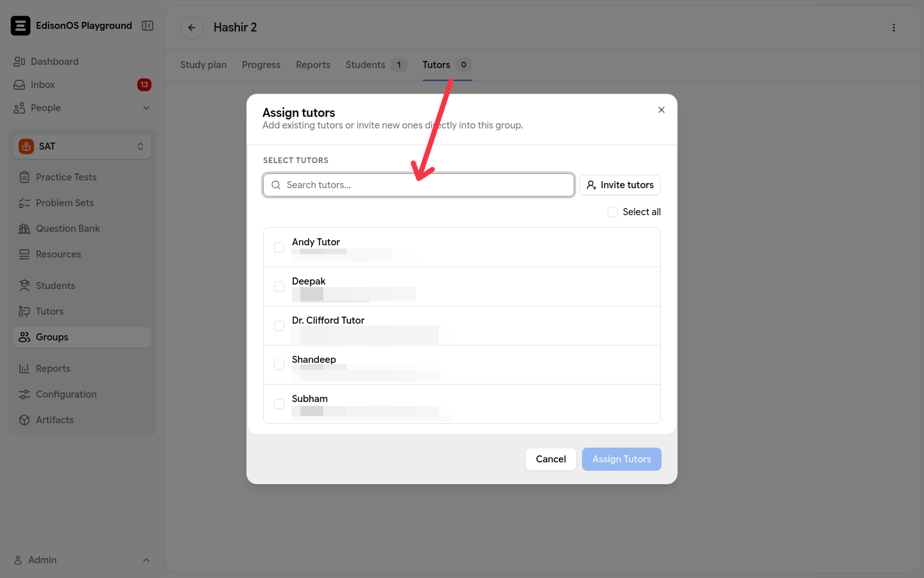The width and height of the screenshot is (924, 578).
Task: Go back using the arrow button
Action: tap(192, 28)
